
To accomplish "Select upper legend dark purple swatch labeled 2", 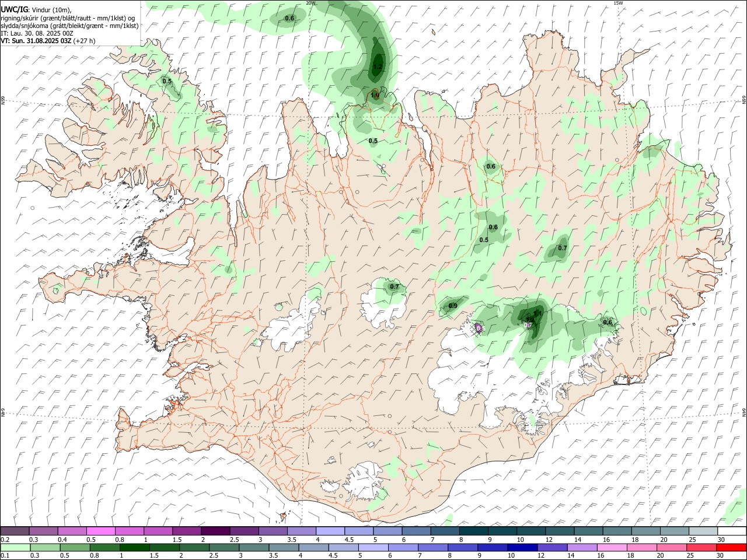I will 215,531.
